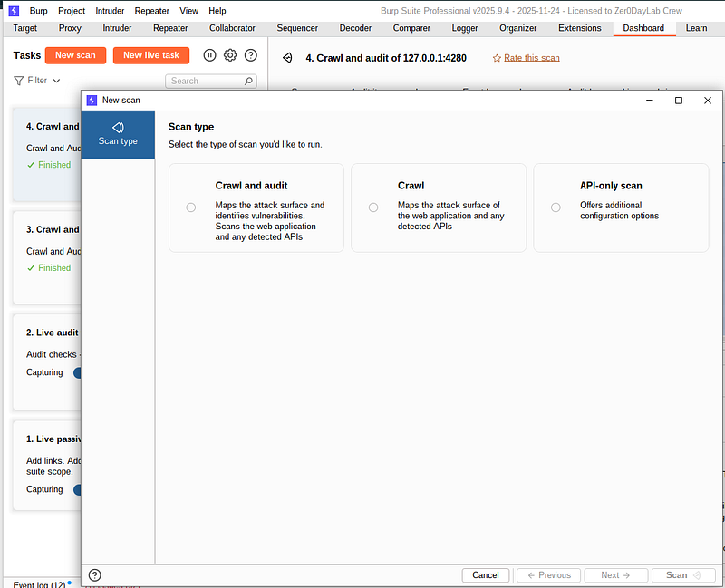Click the Crawl and audit card title
Image resolution: width=725 pixels, height=588 pixels.
pyautogui.click(x=252, y=186)
